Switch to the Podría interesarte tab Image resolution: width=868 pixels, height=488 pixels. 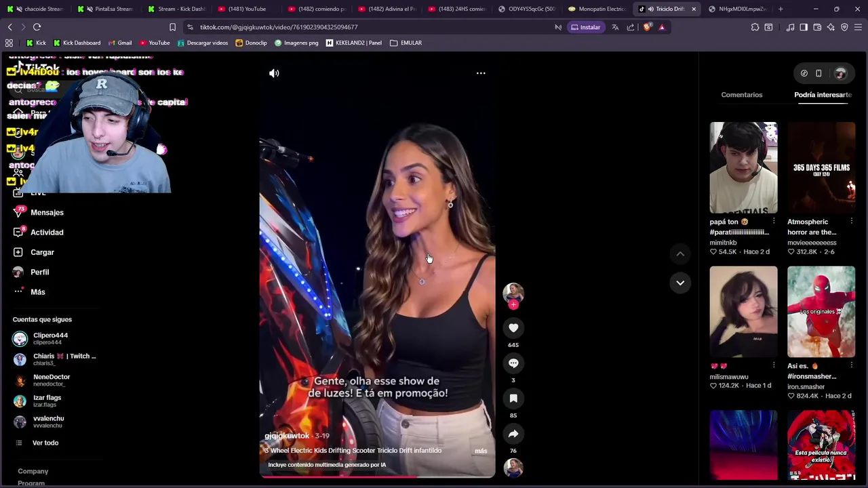(823, 95)
